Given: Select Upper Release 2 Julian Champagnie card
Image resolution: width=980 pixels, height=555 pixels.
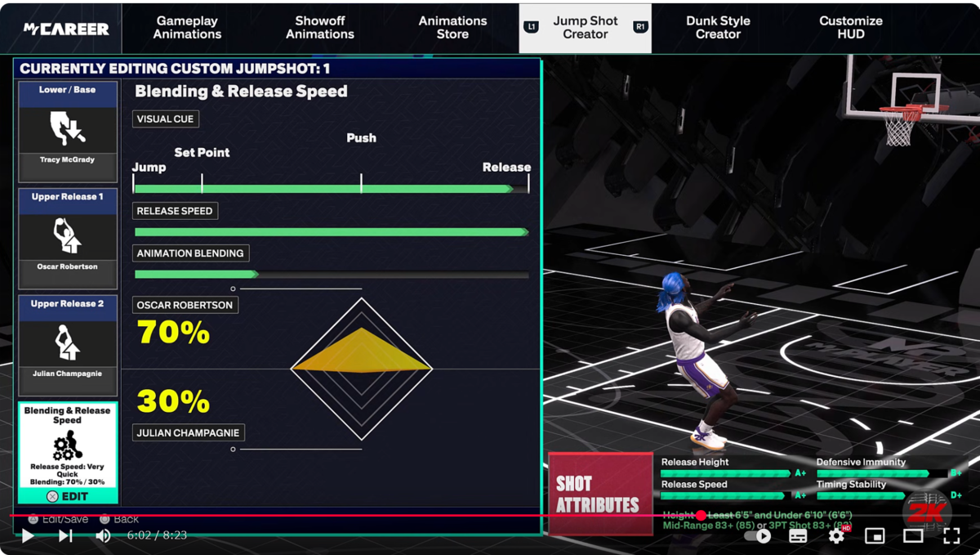Looking at the screenshot, I should (68, 346).
